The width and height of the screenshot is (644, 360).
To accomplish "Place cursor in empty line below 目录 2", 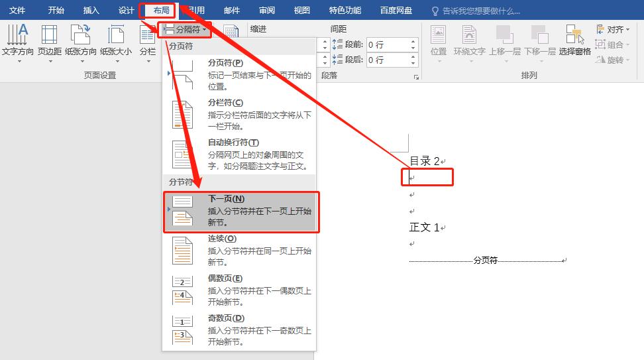I will click(x=427, y=178).
